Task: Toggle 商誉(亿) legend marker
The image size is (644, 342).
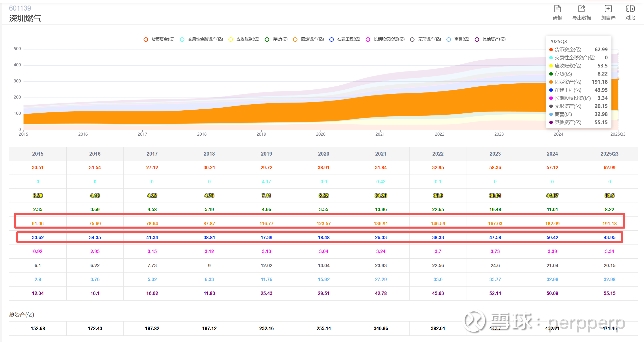Action: pos(449,39)
